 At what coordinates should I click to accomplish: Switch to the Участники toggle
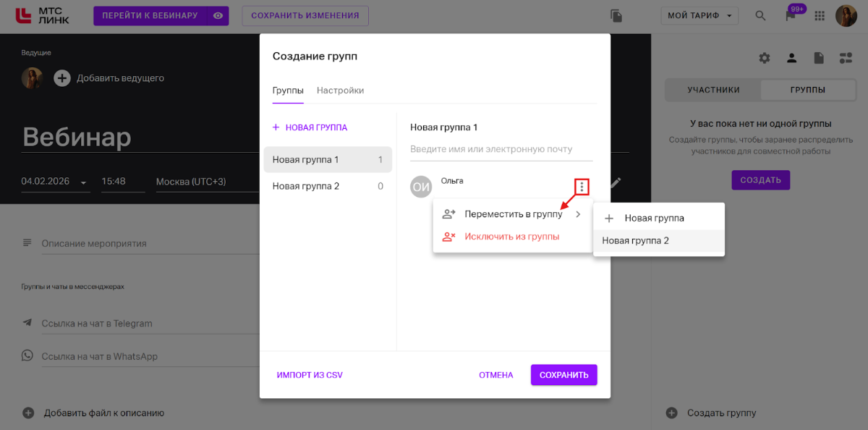(x=713, y=90)
